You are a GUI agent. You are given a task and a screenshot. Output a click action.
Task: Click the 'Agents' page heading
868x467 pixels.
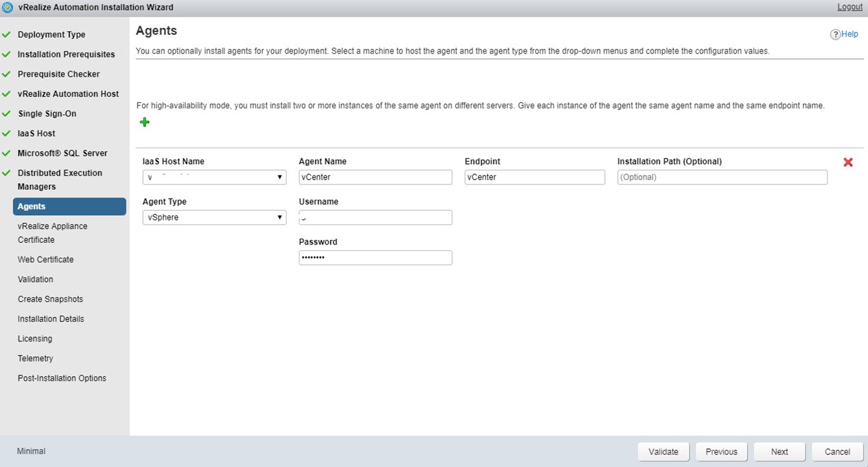pyautogui.click(x=156, y=31)
